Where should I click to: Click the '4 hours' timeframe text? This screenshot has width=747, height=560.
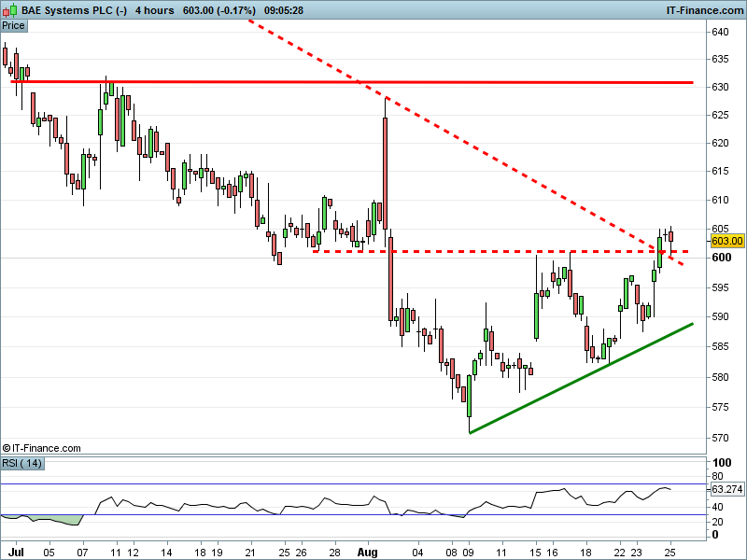pyautogui.click(x=154, y=10)
